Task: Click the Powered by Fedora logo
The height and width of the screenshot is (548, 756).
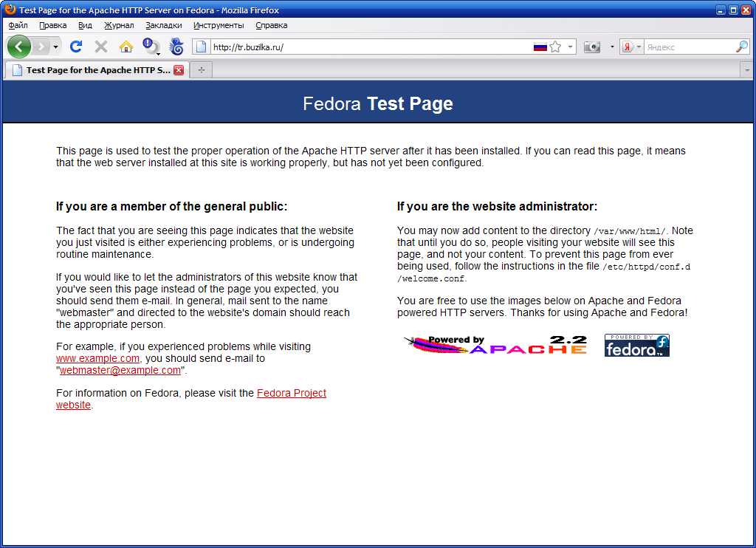Action: coord(637,346)
